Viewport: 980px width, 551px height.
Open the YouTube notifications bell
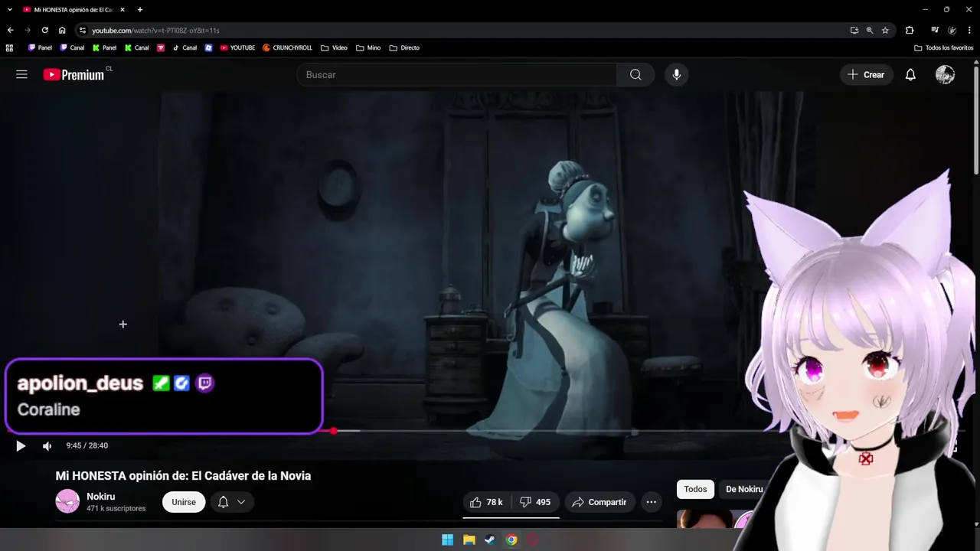910,74
